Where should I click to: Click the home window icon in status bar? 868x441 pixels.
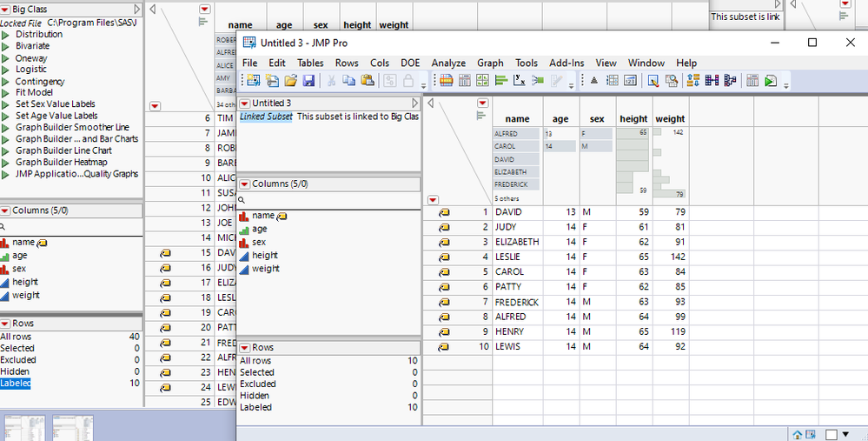(x=798, y=434)
